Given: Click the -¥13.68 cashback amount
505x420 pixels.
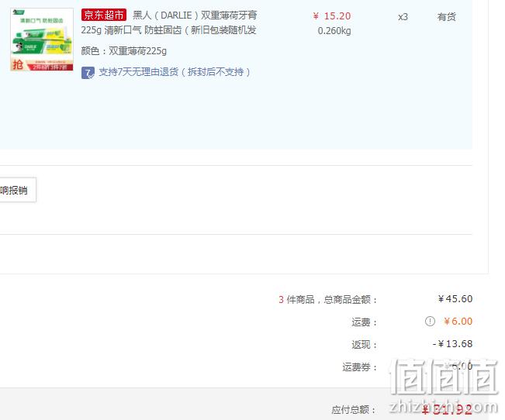Looking at the screenshot, I should tap(452, 344).
